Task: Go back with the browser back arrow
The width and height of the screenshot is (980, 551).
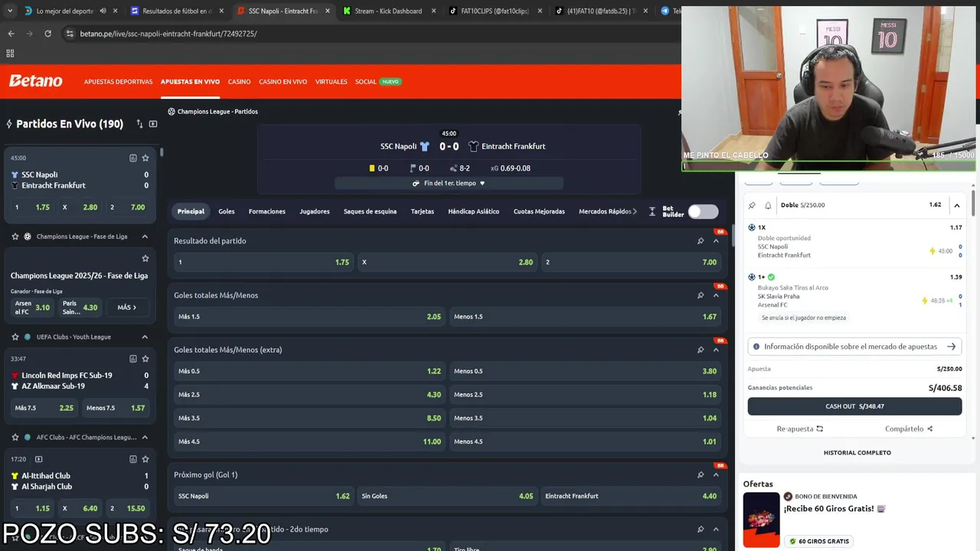Action: coord(11,34)
